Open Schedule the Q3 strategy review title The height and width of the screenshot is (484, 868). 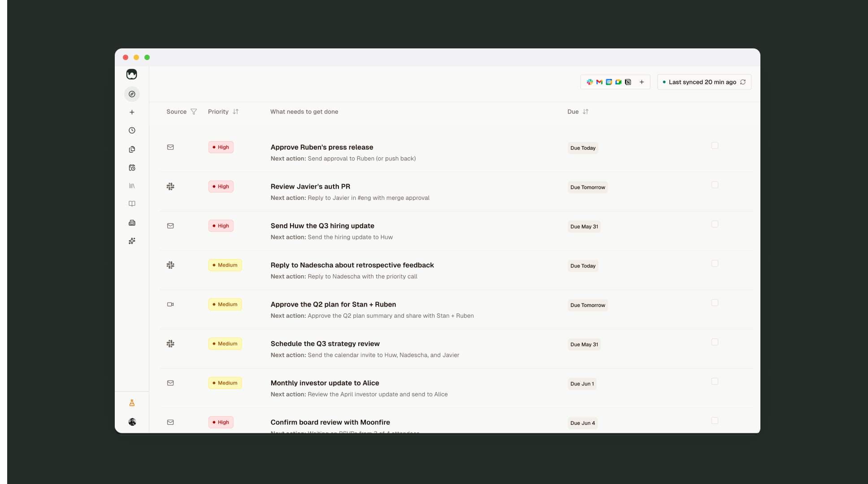pos(325,344)
